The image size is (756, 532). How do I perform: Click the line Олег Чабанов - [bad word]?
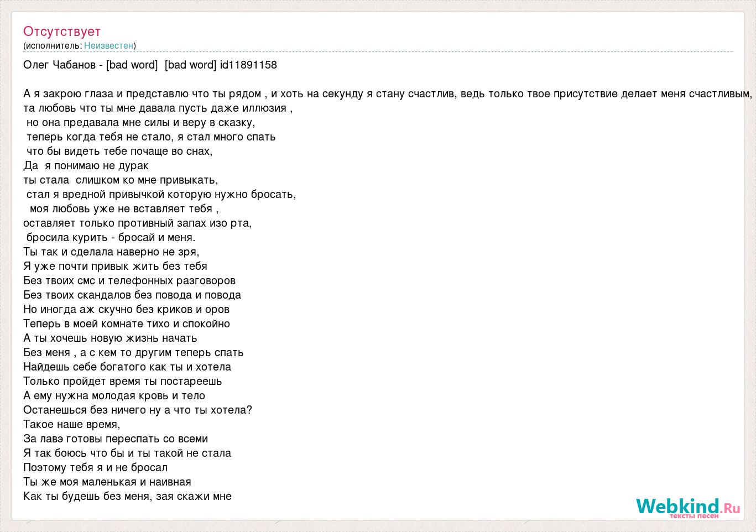coord(91,65)
